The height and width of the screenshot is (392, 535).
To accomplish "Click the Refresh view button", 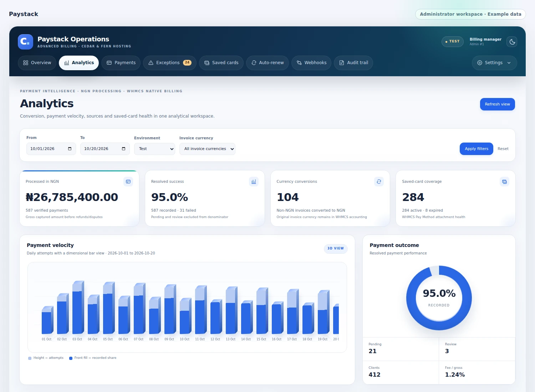I will (x=498, y=104).
